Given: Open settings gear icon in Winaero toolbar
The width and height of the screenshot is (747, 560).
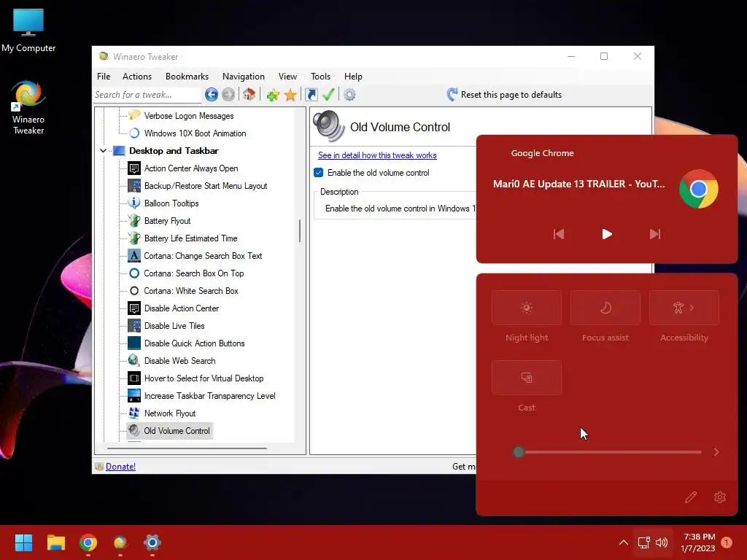Looking at the screenshot, I should [x=349, y=95].
